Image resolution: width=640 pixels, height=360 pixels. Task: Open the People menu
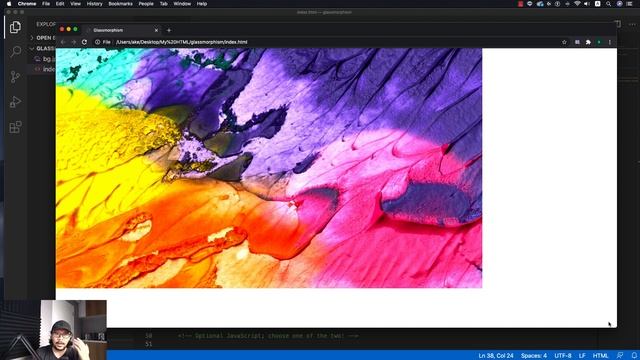tap(146, 4)
